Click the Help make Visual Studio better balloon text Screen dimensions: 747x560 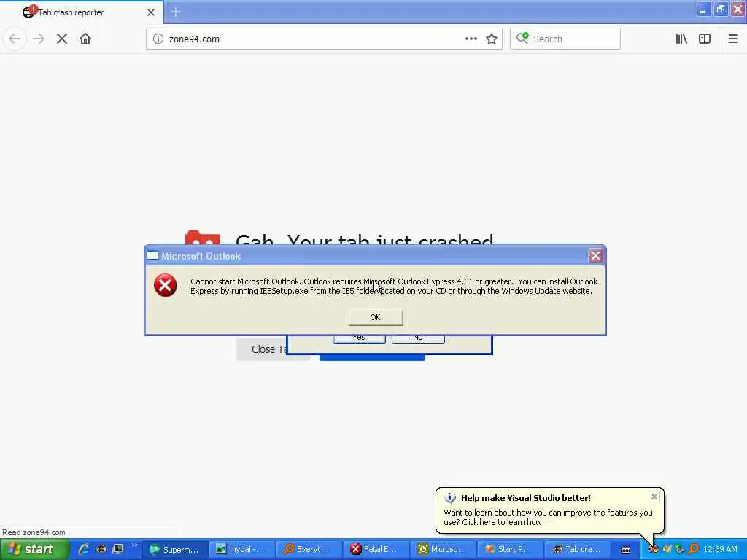(525, 498)
